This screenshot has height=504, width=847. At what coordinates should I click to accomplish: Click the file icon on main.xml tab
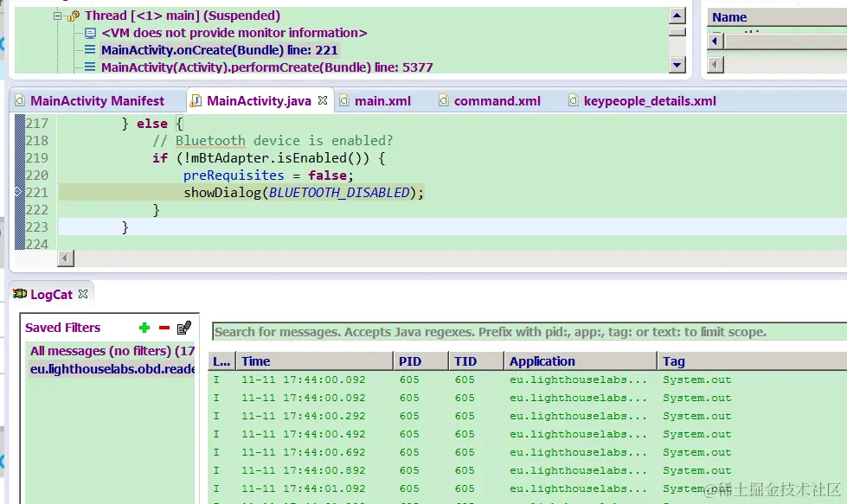[343, 101]
